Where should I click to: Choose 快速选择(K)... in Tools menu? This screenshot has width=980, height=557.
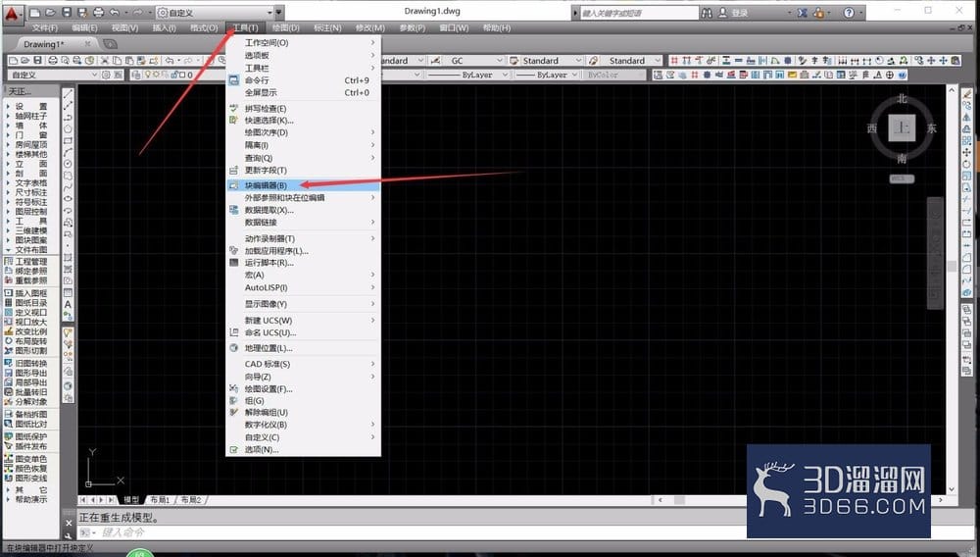pos(303,120)
